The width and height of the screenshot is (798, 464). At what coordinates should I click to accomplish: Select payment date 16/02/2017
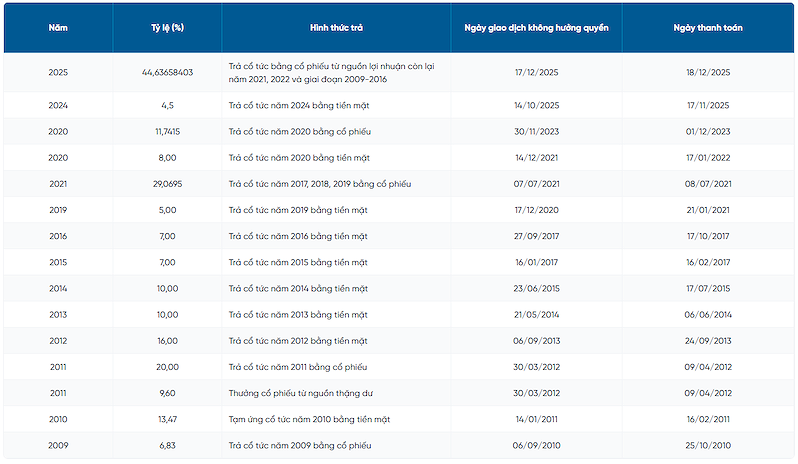708,263
